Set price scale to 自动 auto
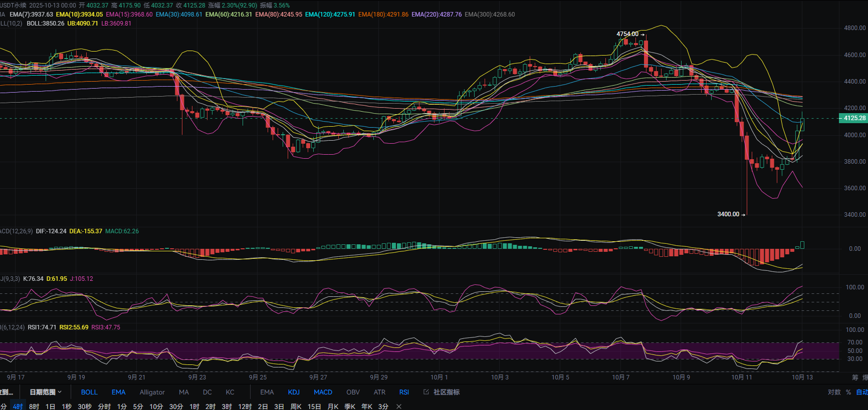868x410 pixels. tap(861, 392)
